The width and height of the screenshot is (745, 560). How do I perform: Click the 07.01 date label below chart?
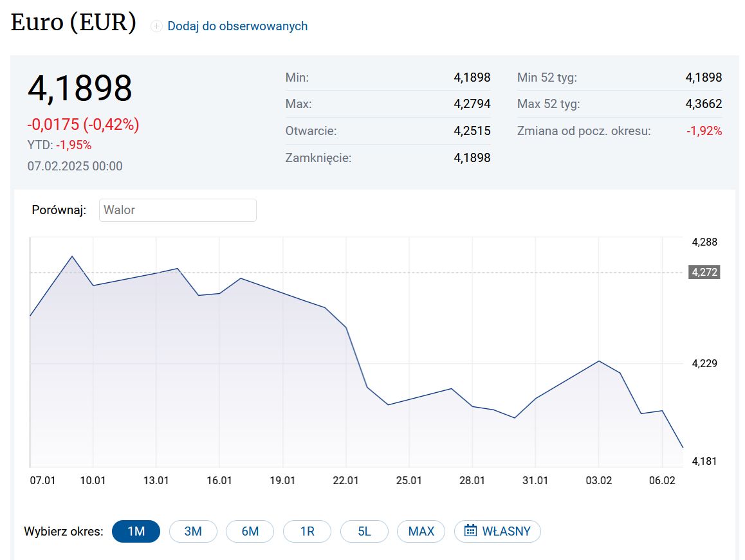click(x=42, y=480)
